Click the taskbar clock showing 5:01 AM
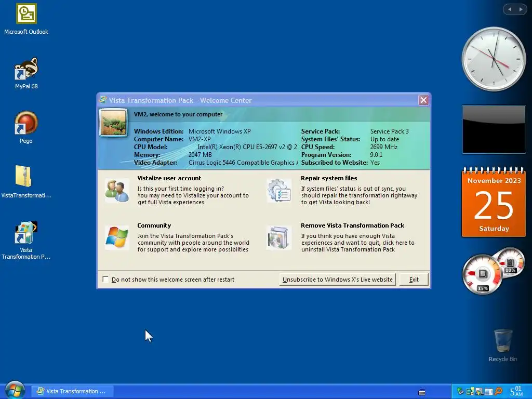 coord(516,391)
